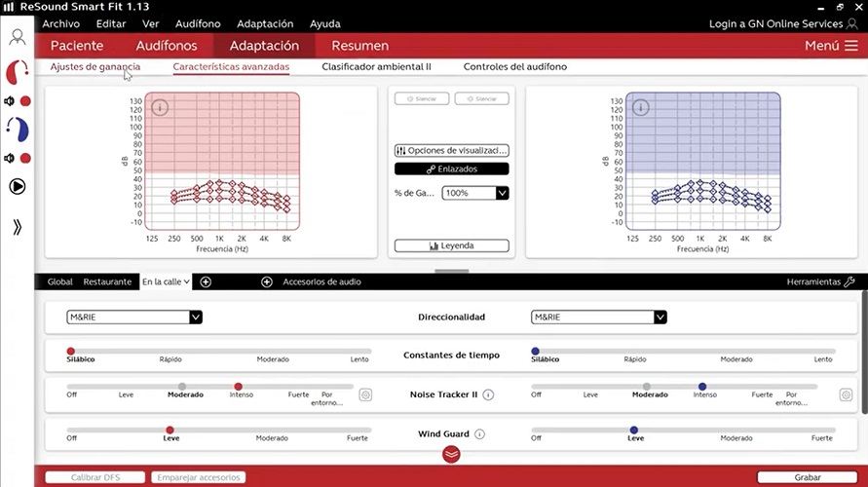
Task: Mute right device with Silenciar button
Action: (x=422, y=98)
